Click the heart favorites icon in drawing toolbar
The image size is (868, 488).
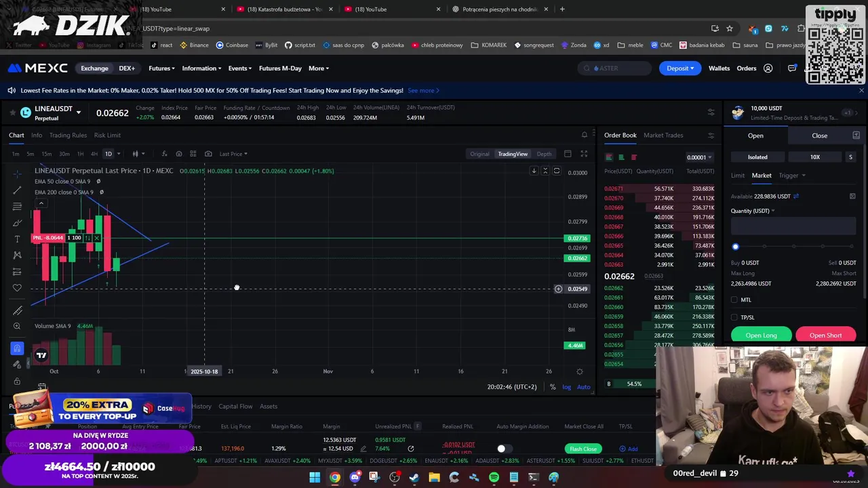point(17,288)
